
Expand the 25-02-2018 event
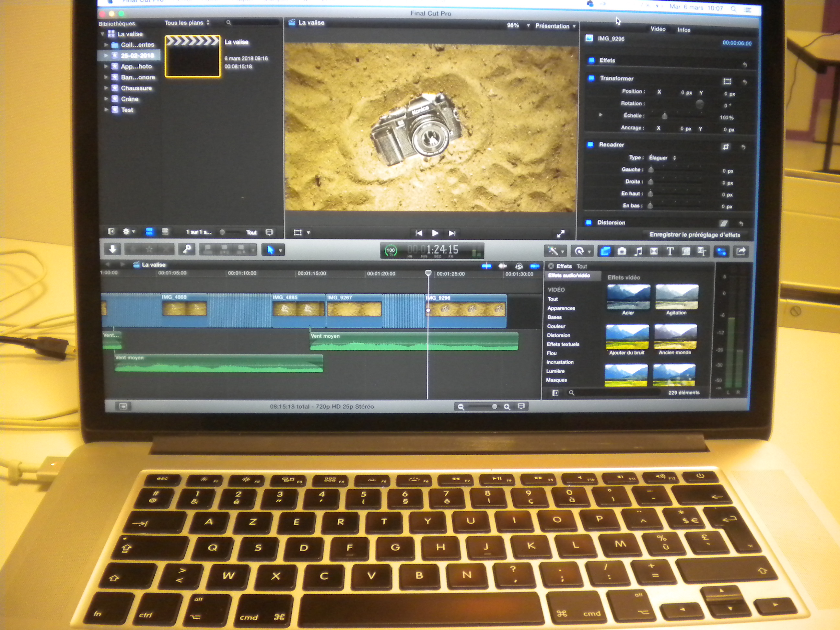[106, 55]
